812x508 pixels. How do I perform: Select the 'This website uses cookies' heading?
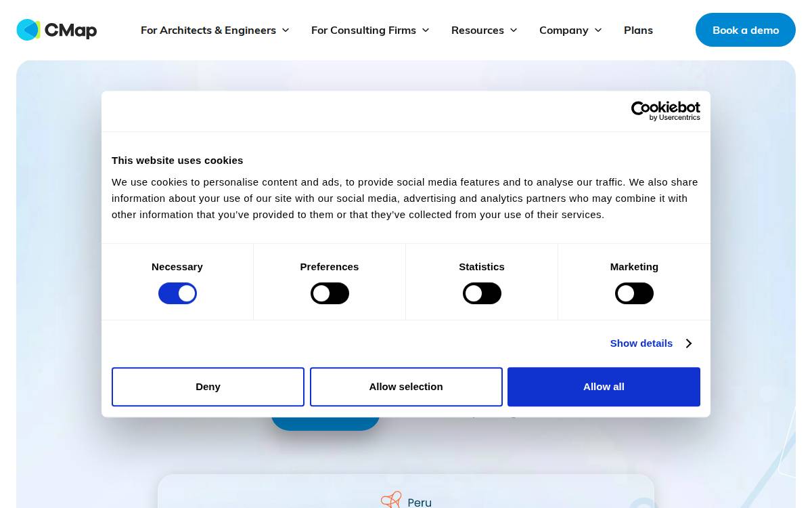click(x=177, y=161)
